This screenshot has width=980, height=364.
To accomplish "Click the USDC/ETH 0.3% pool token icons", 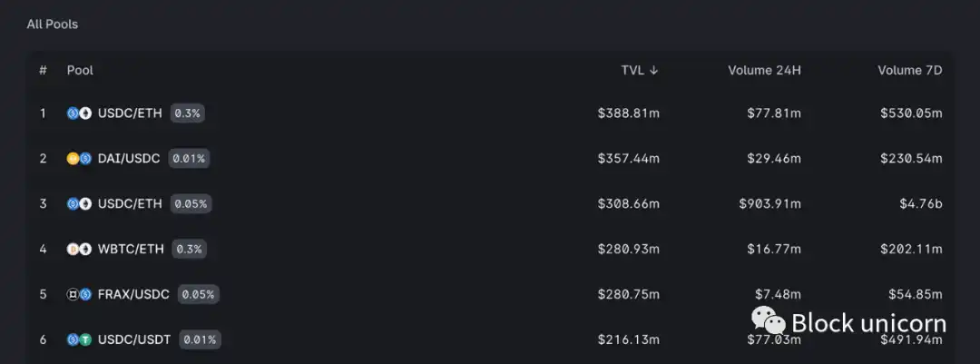I will coord(79,113).
